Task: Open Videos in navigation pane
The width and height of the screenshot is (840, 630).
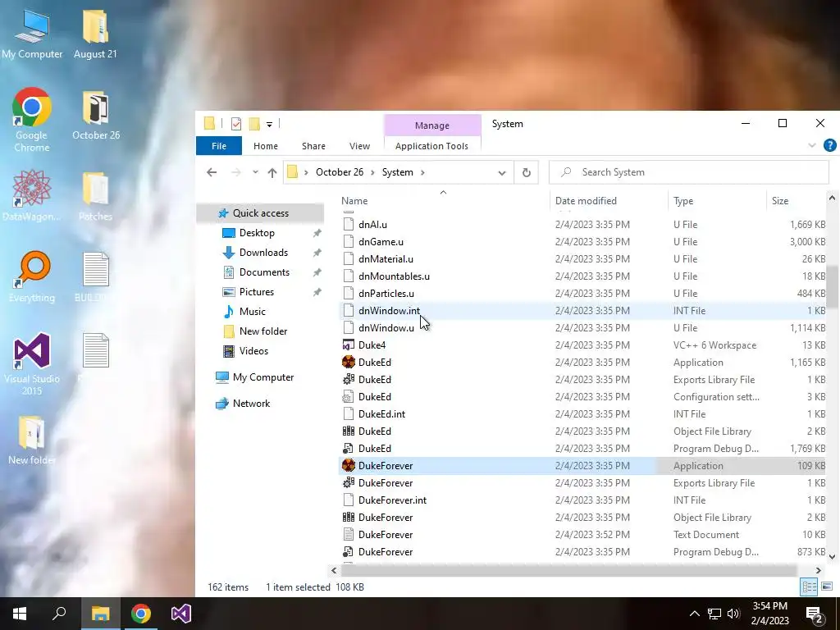Action: (x=253, y=351)
